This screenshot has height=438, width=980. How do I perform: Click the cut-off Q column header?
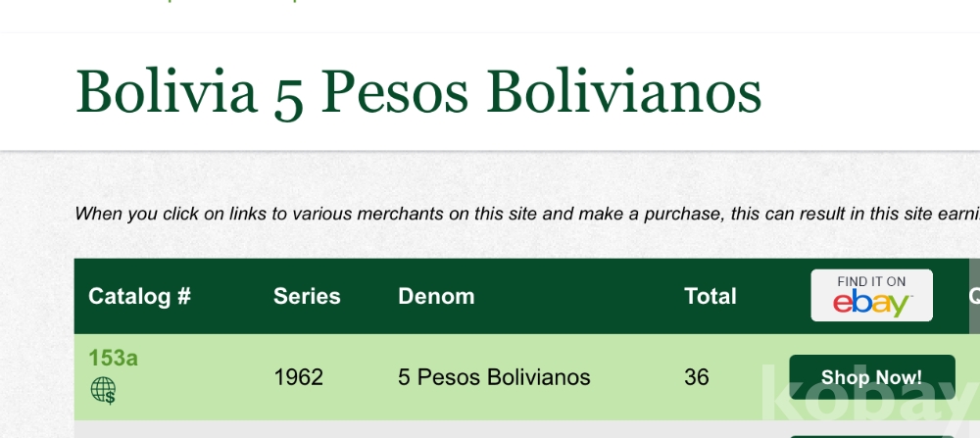975,296
